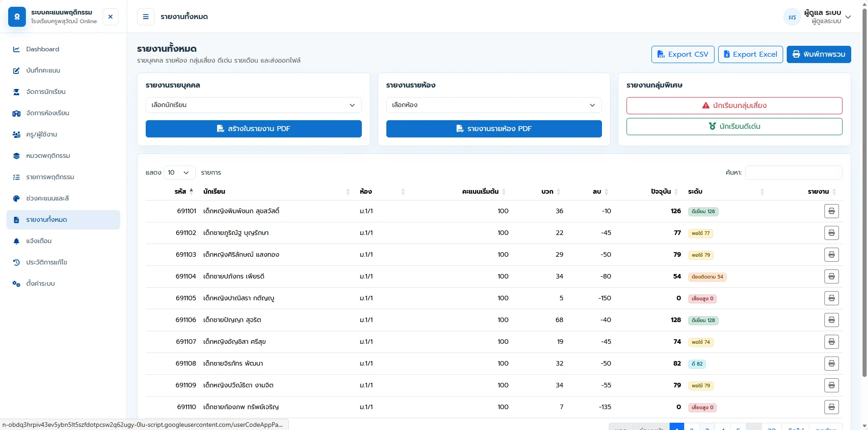Open the เลือกห้อง dropdown
868x430 pixels.
pyautogui.click(x=494, y=105)
